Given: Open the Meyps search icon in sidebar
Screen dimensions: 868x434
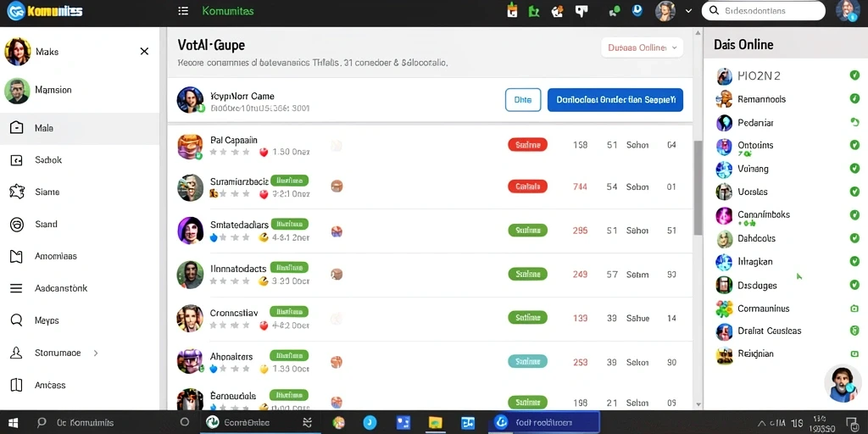Looking at the screenshot, I should 17,320.
